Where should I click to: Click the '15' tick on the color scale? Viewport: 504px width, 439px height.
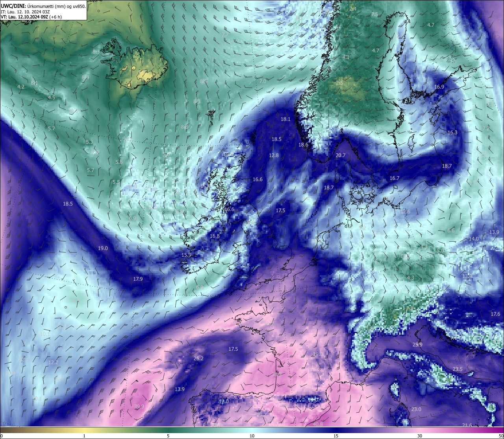[x=336, y=436]
